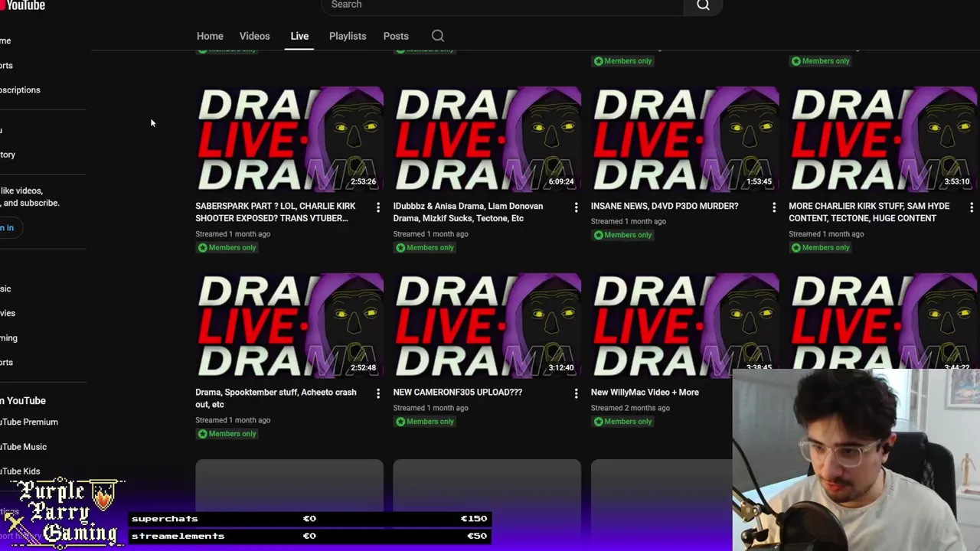Open options menu for Drama, Spooktember stuff video
Image resolution: width=980 pixels, height=551 pixels.
click(377, 393)
